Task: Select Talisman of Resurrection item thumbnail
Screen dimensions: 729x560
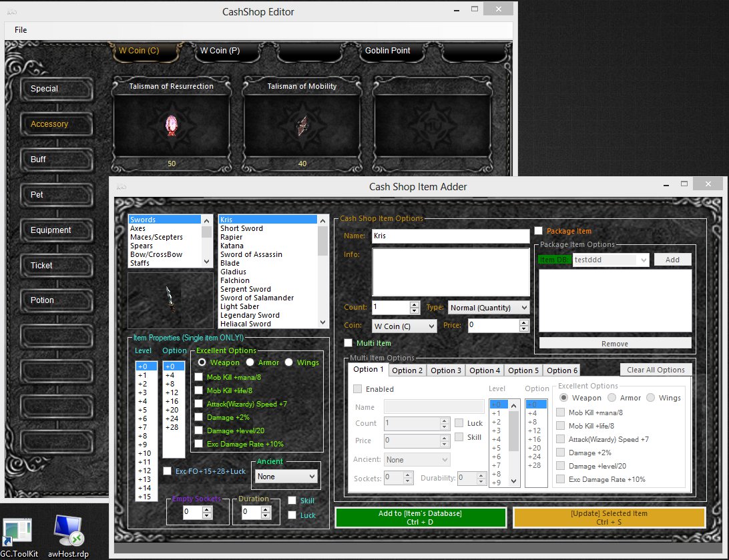Action: (x=171, y=125)
